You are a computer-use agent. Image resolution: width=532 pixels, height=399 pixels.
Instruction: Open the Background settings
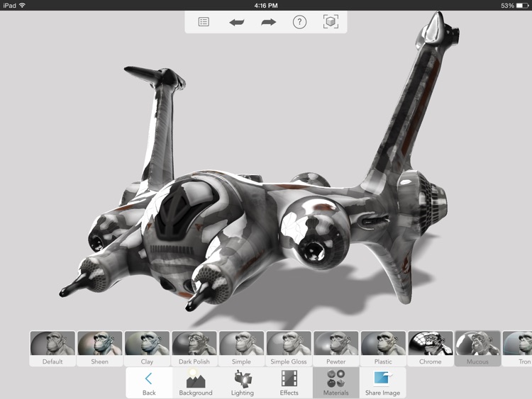pos(195,383)
